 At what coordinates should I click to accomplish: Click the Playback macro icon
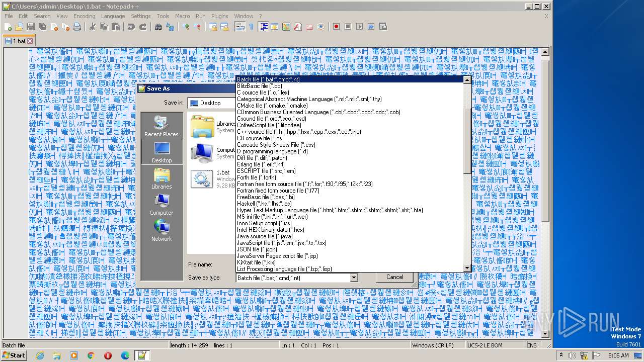(359, 27)
